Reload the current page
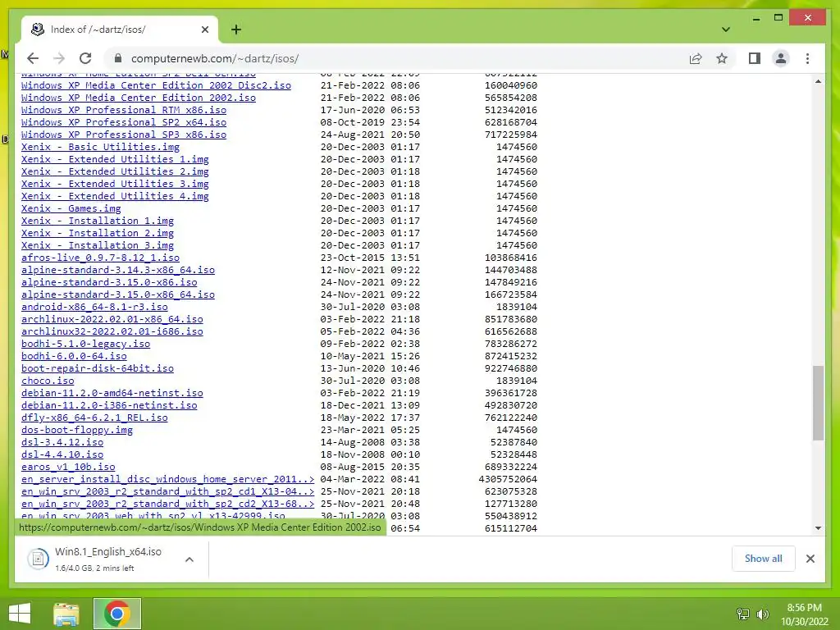The width and height of the screenshot is (840, 630). tap(85, 58)
